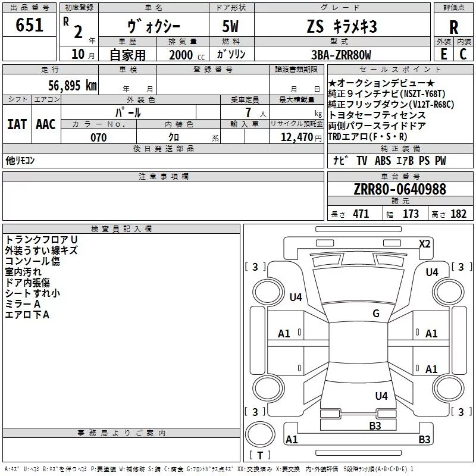Click vehicle history 自家用
Screen dimensions: 476x476
(x=128, y=55)
